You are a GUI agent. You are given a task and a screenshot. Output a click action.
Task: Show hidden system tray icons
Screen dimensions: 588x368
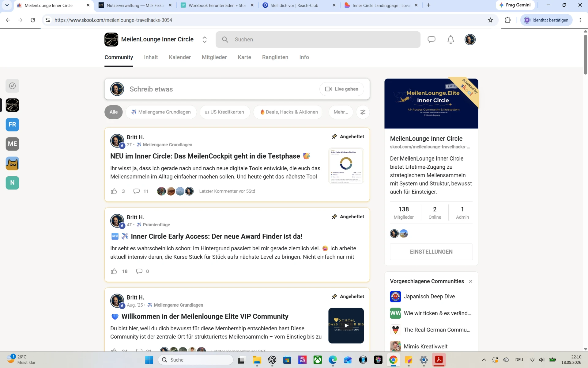(x=484, y=360)
